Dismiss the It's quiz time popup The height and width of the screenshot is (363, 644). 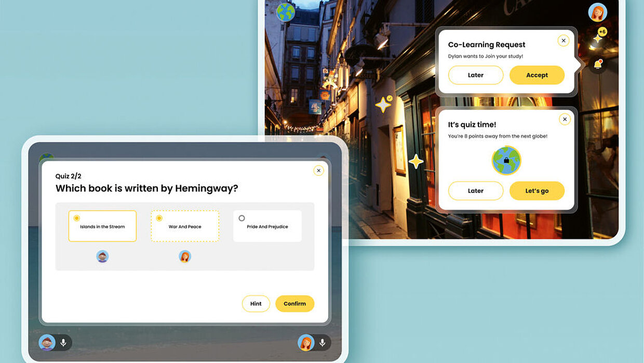(x=565, y=120)
